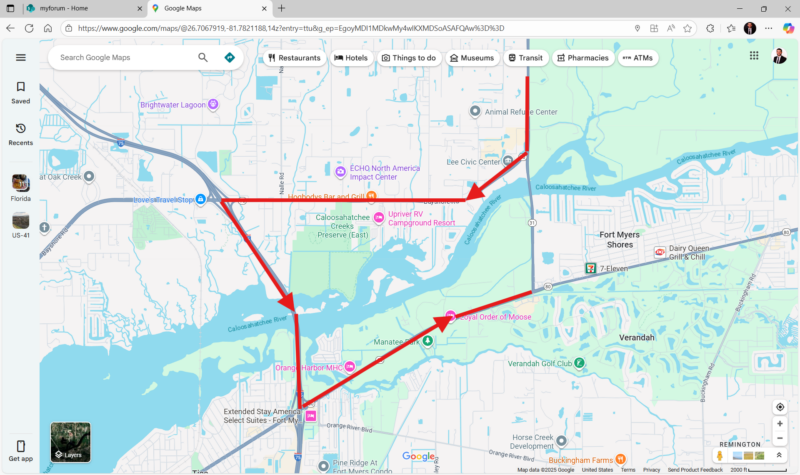Click the Send Product Feedback link

695,470
